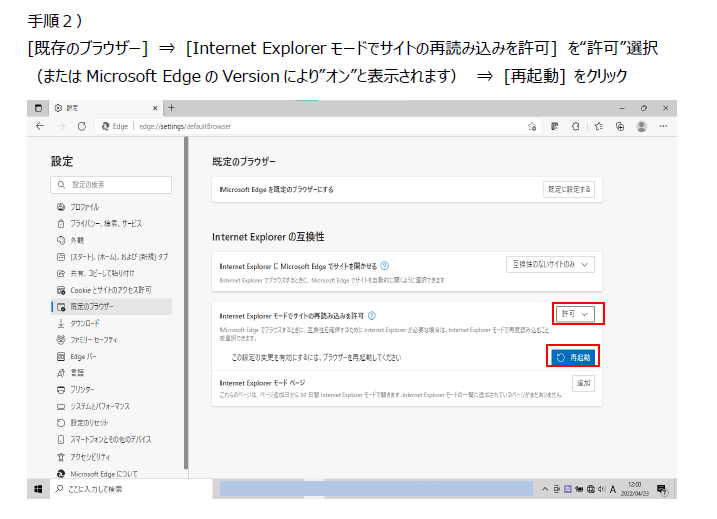Select the 設定 browser tab

tap(100, 108)
